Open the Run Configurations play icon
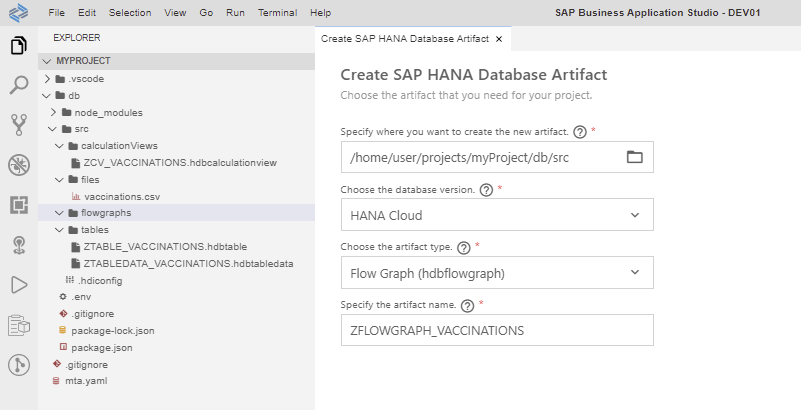Screen dimensions: 801x410 pos(18,285)
